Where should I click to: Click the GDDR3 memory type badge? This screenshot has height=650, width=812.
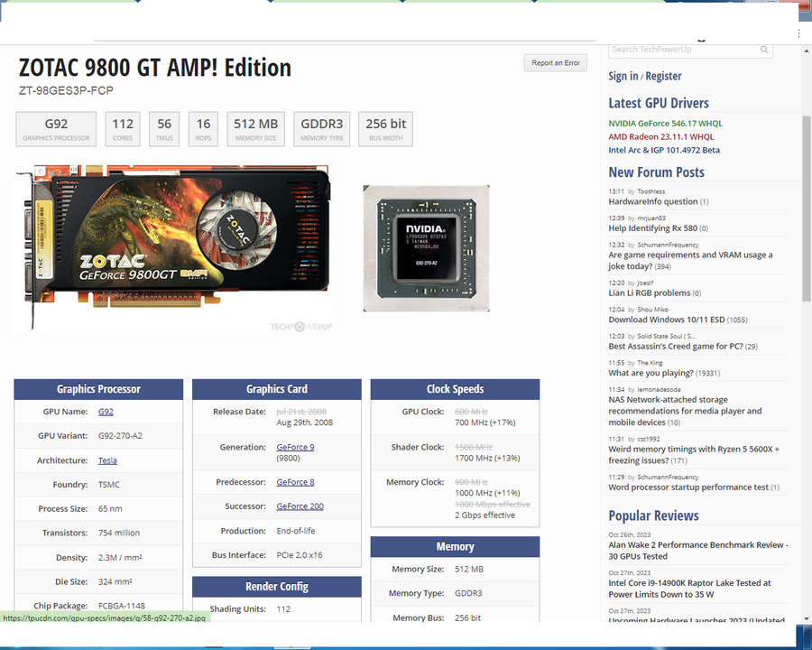point(321,129)
